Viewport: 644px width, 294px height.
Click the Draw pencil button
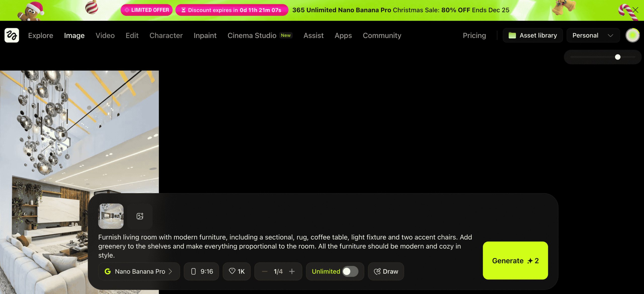[386, 271]
